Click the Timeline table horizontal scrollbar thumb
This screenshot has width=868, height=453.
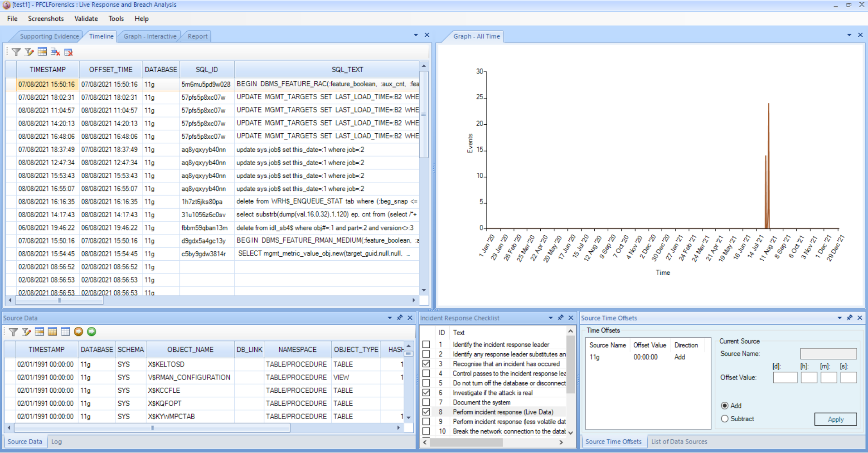(59, 300)
